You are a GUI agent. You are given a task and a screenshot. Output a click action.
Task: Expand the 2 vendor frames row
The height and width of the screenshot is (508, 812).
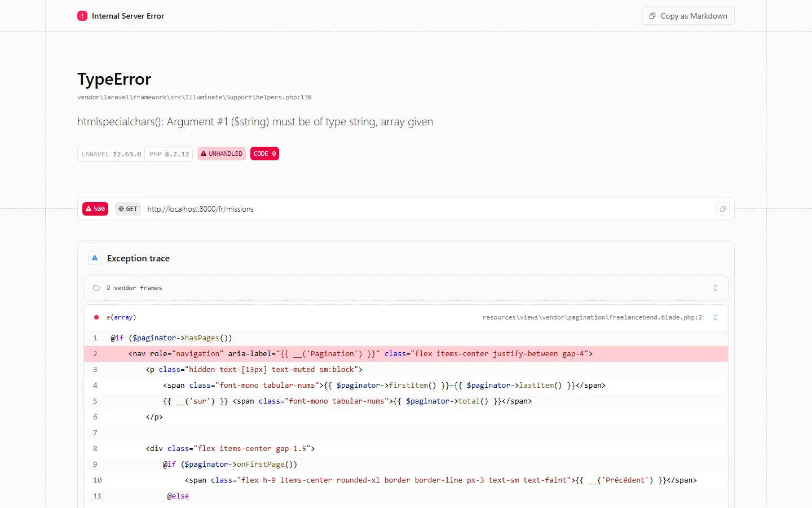tap(406, 288)
